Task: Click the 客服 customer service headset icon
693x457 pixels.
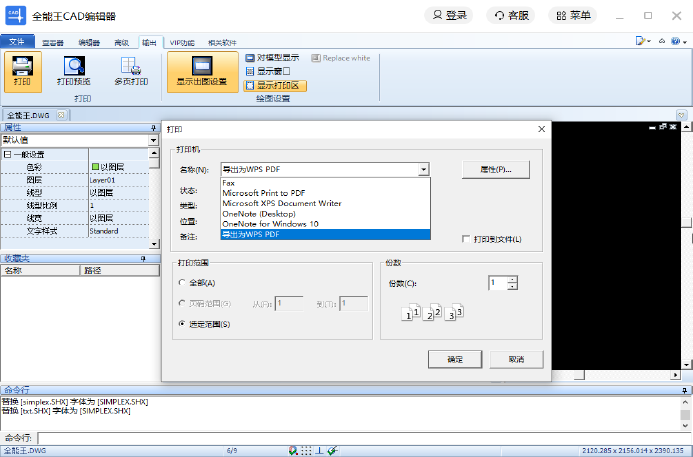Action: click(x=498, y=15)
